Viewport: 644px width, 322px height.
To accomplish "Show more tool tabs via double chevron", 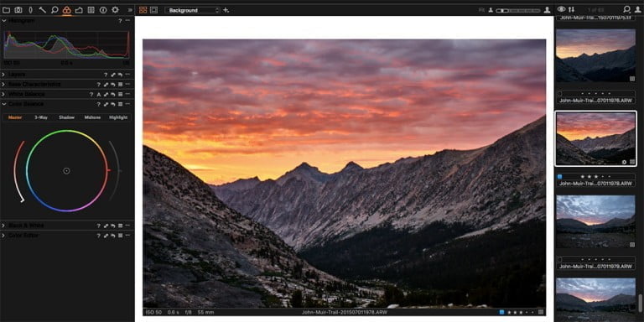I will [130, 10].
